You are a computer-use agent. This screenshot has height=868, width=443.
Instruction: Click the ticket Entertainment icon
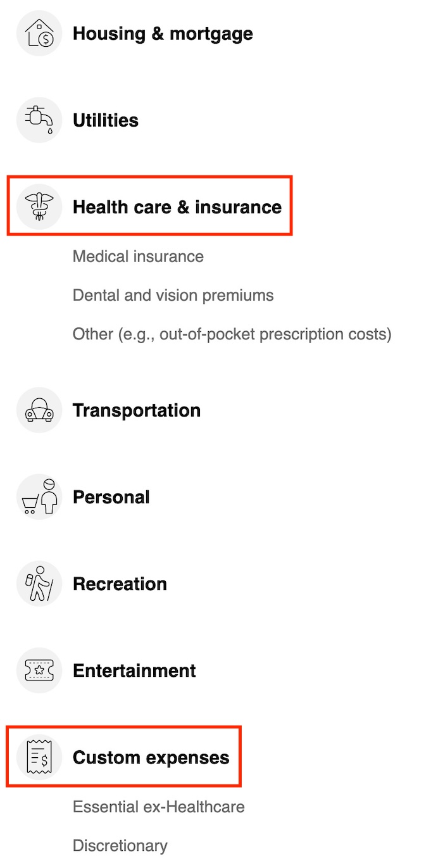tap(39, 670)
